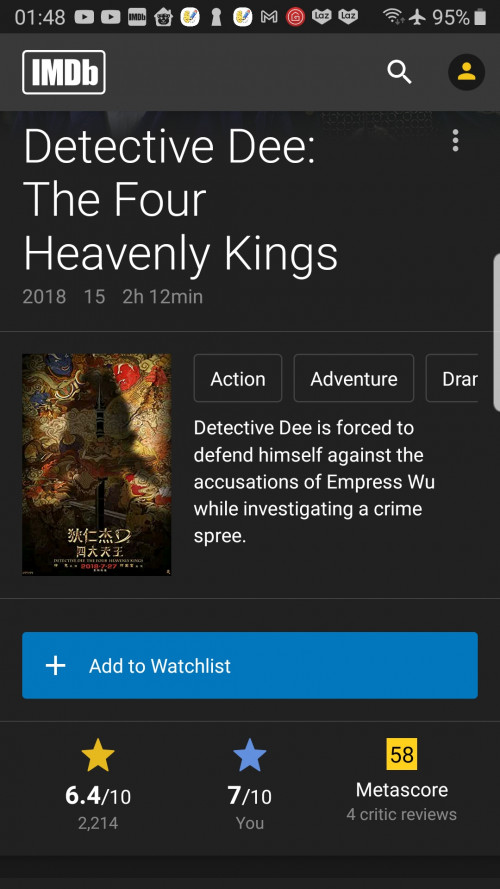Select the Action genre chip
500x889 pixels.
click(238, 378)
